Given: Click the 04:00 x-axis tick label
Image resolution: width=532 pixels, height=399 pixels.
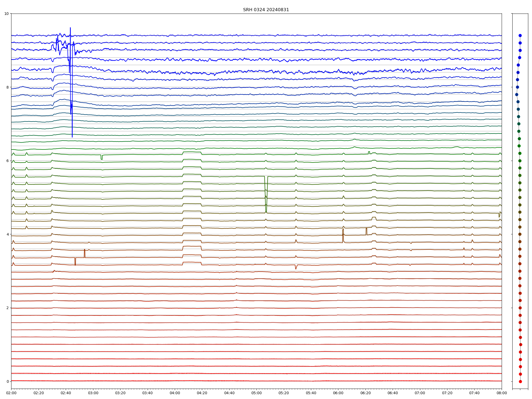Looking at the screenshot, I should pos(175,393).
